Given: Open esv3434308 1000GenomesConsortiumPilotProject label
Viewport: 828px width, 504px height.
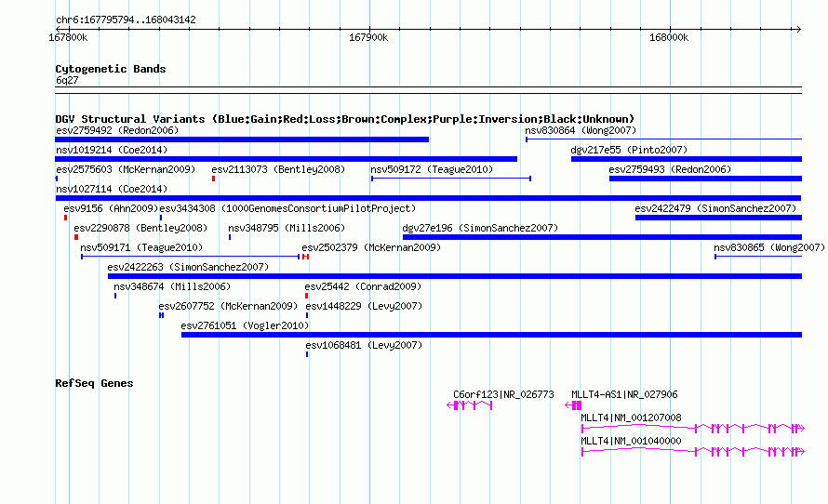Looking at the screenshot, I should [x=287, y=208].
